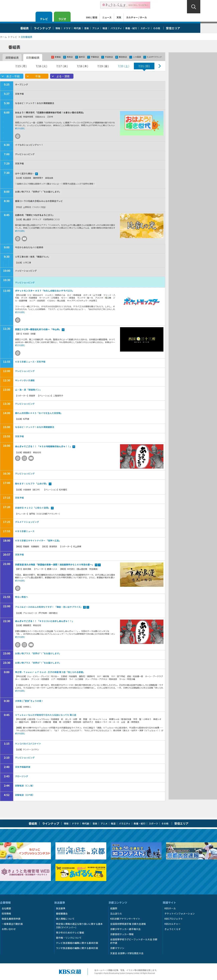
Task: Open program title オープニング at 5:25
Action: click(x=21, y=85)
